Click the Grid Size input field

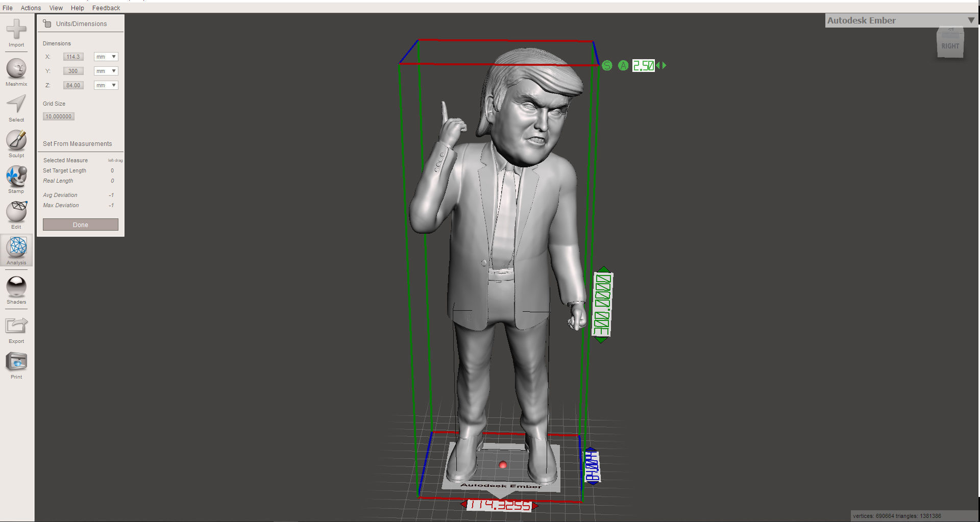(58, 116)
